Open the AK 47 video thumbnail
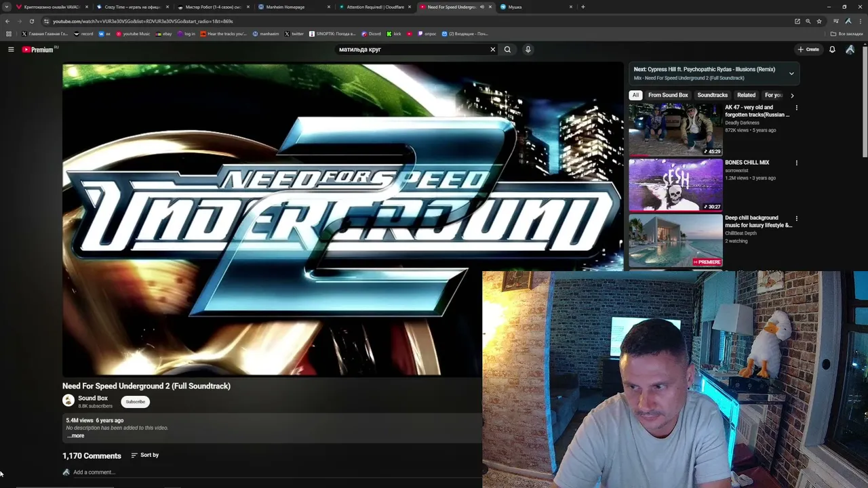868x488 pixels. point(675,129)
